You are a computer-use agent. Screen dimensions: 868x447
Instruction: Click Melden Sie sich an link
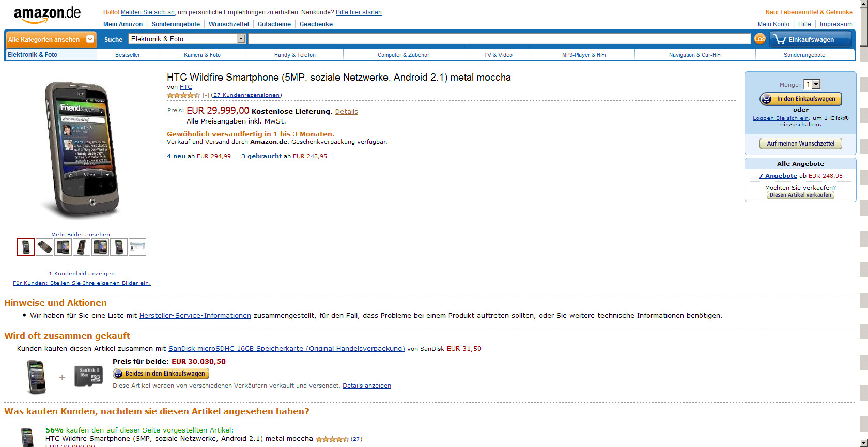[x=148, y=12]
